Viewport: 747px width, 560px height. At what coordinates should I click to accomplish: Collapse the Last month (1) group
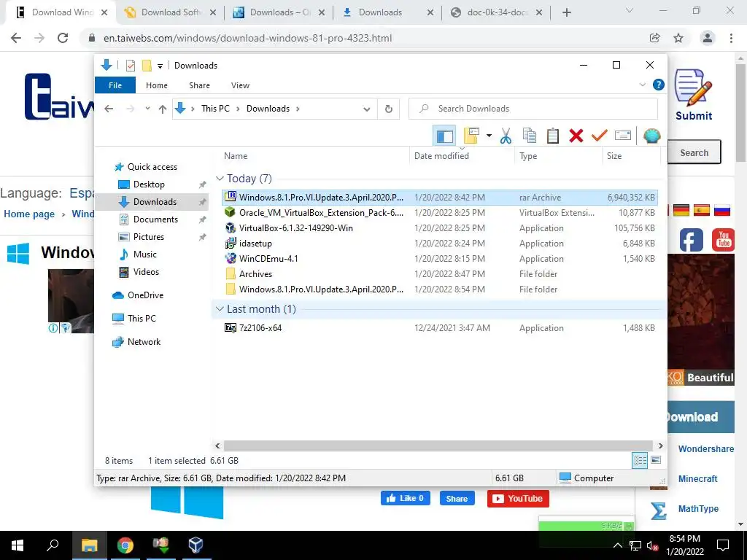pos(220,309)
